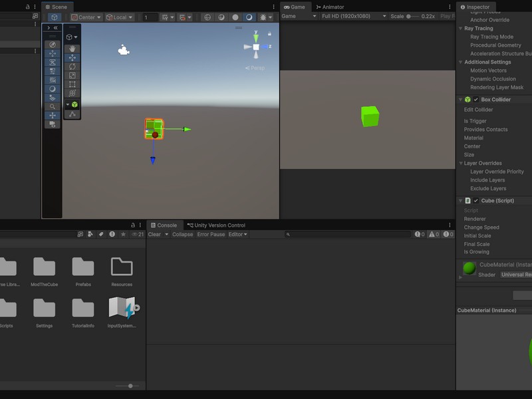Open the Editor dropdown in Console

tap(237, 235)
